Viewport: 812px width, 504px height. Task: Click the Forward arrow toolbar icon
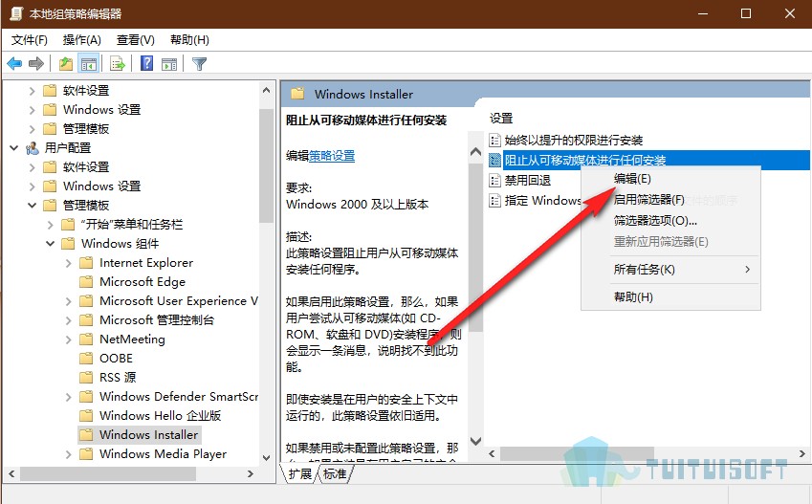[36, 64]
